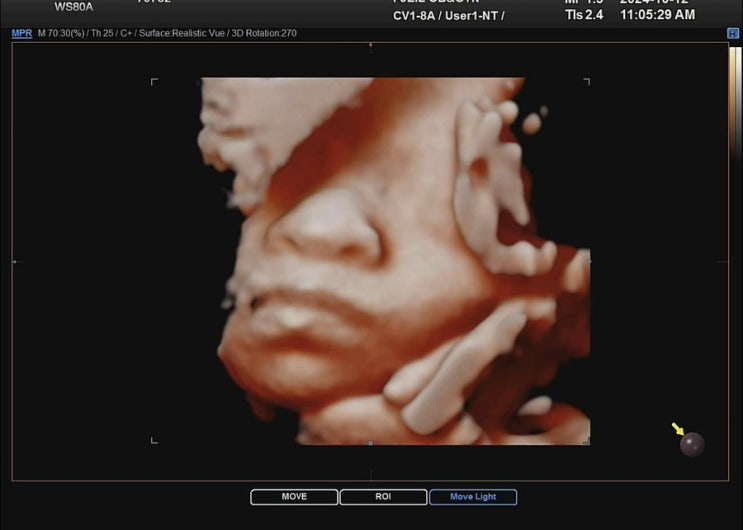Click the 'TIs 2.4' value
The width and height of the screenshot is (743, 530).
pyautogui.click(x=584, y=15)
